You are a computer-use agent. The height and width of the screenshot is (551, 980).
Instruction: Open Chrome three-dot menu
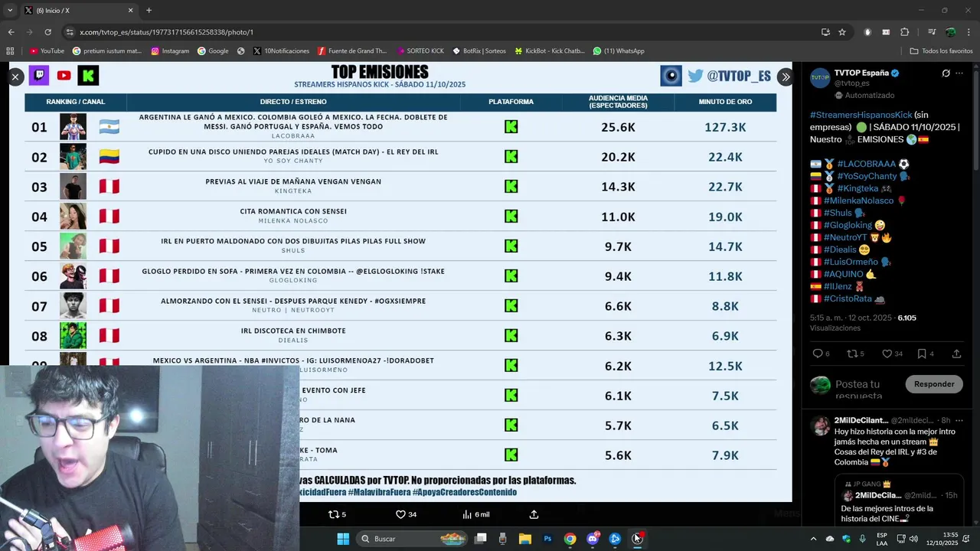point(969,32)
